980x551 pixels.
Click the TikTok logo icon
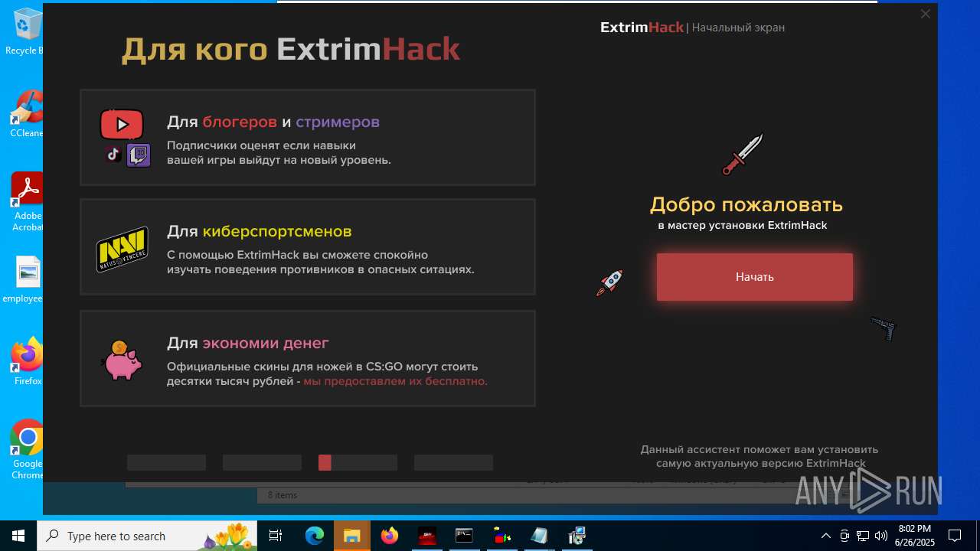[x=113, y=155]
